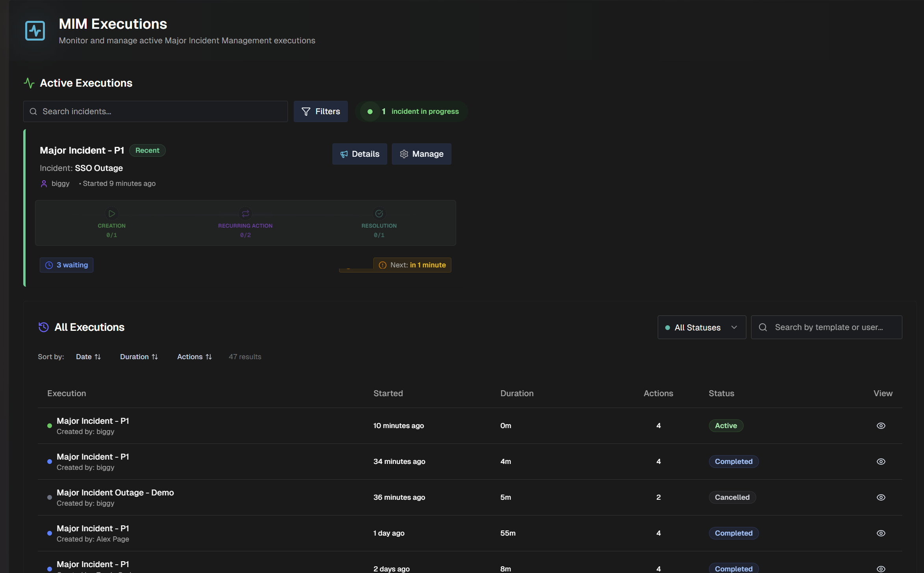Open Details for the SSO Outage incident

[x=359, y=154]
